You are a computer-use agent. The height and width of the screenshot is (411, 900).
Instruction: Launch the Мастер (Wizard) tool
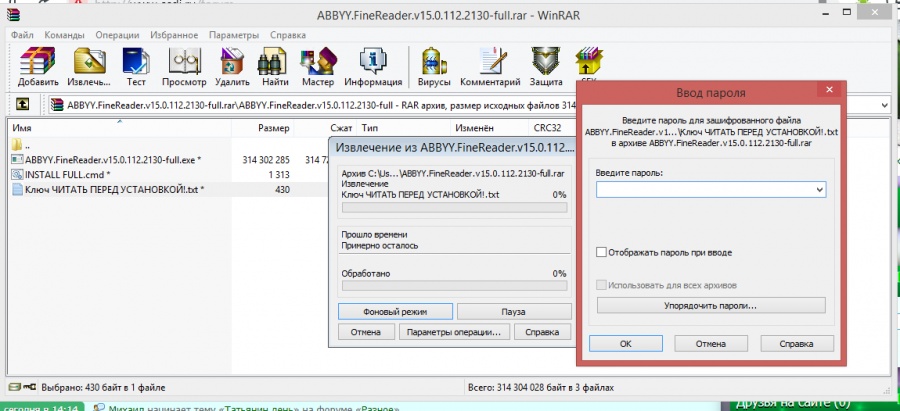317,67
